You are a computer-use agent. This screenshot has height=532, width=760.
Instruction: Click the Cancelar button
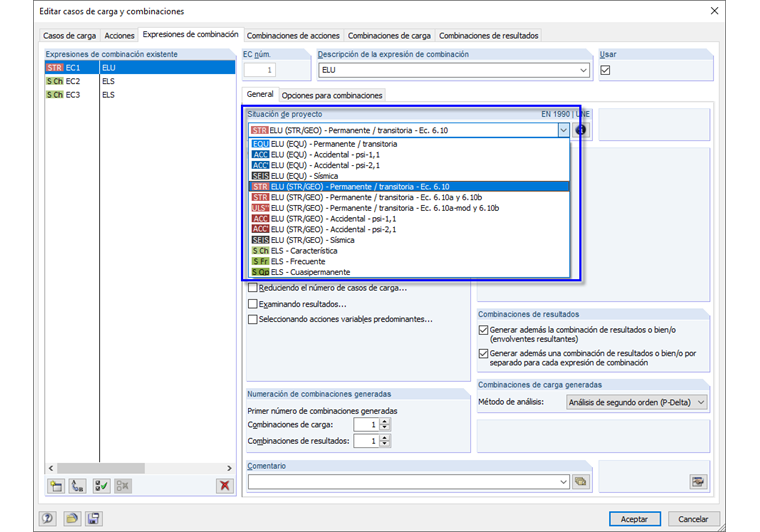click(x=693, y=519)
